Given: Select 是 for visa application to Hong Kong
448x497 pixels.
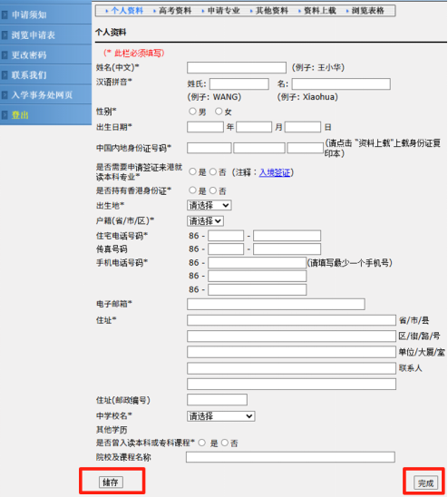Looking at the screenshot, I should (x=192, y=171).
